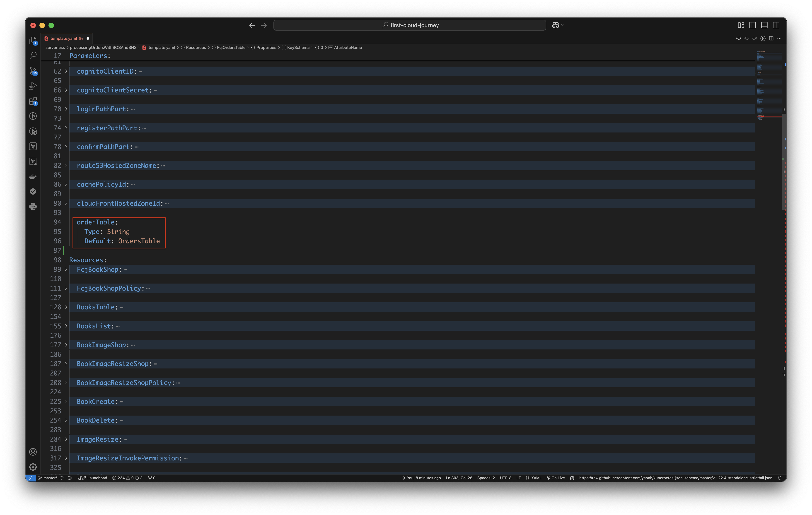
Task: Open previous revision of file
Action: pos(739,39)
